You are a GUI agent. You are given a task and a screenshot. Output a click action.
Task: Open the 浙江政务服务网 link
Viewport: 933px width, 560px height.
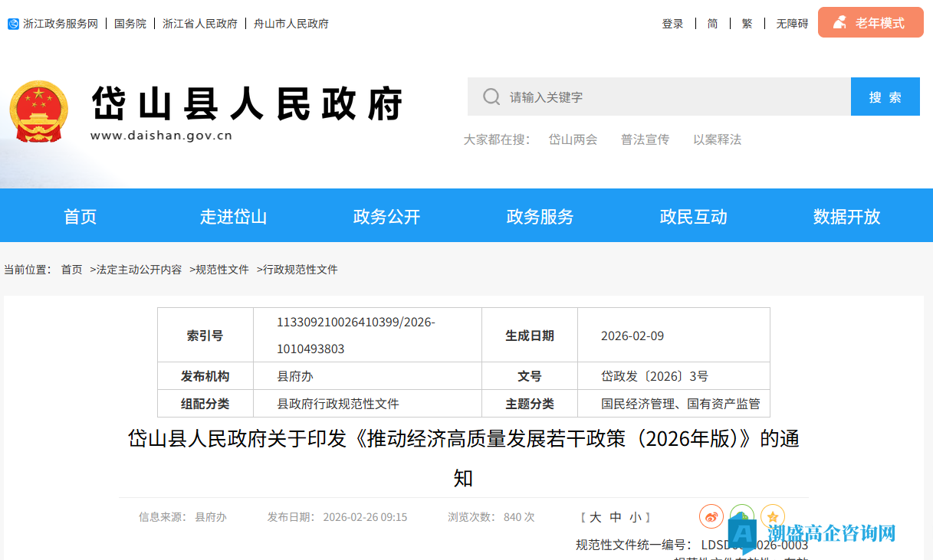pos(61,24)
